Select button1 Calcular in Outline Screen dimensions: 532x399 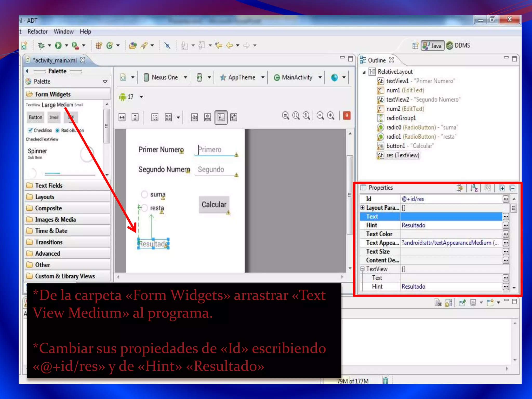pos(405,146)
